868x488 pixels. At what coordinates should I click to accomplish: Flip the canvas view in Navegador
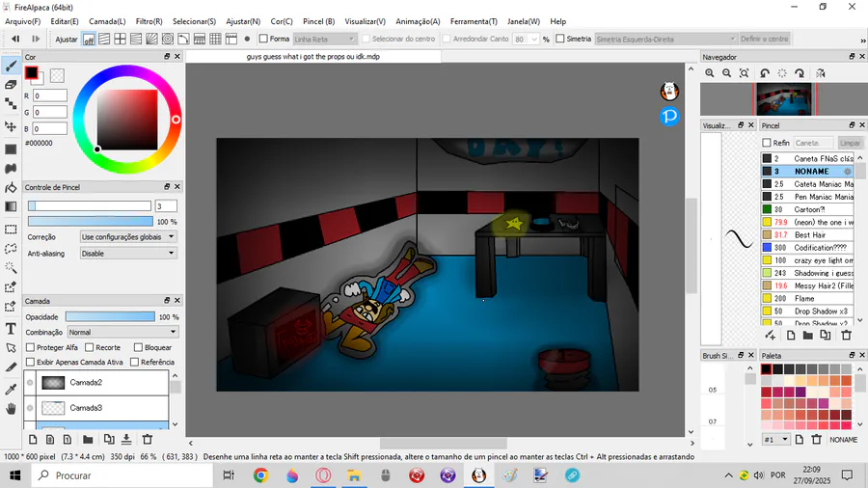(821, 73)
